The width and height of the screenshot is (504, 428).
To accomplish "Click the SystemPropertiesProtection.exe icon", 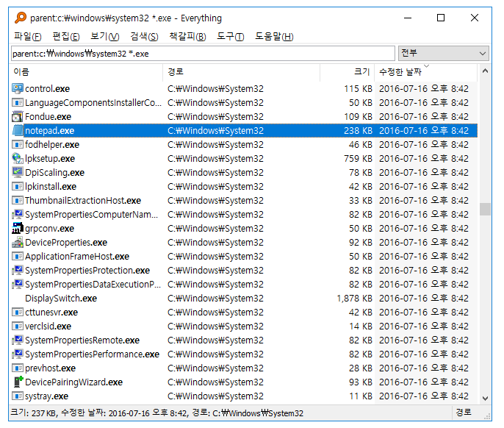I will coord(18,270).
